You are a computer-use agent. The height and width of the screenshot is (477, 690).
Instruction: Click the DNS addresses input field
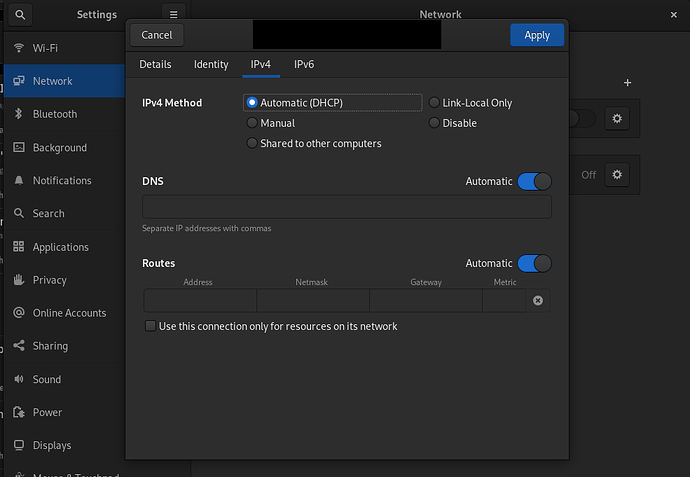pyautogui.click(x=346, y=207)
